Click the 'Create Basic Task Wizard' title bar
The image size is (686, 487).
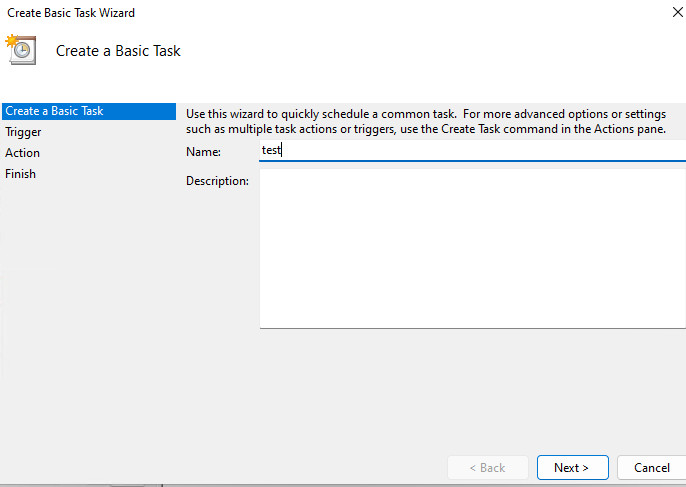[x=71, y=13]
